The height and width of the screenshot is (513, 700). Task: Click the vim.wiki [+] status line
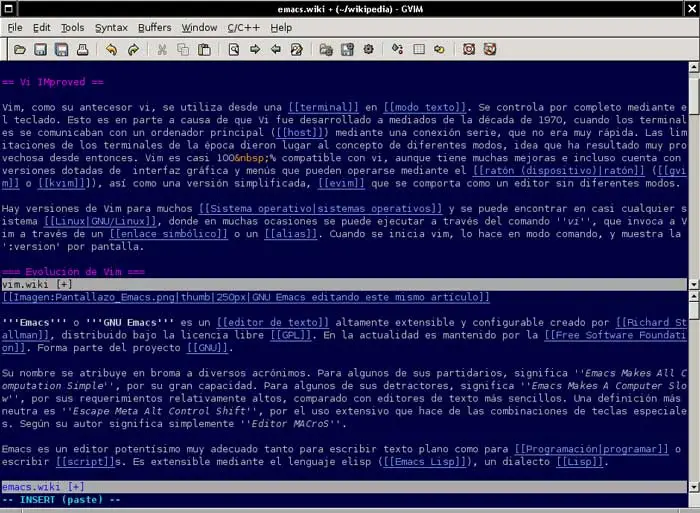pyautogui.click(x=344, y=284)
